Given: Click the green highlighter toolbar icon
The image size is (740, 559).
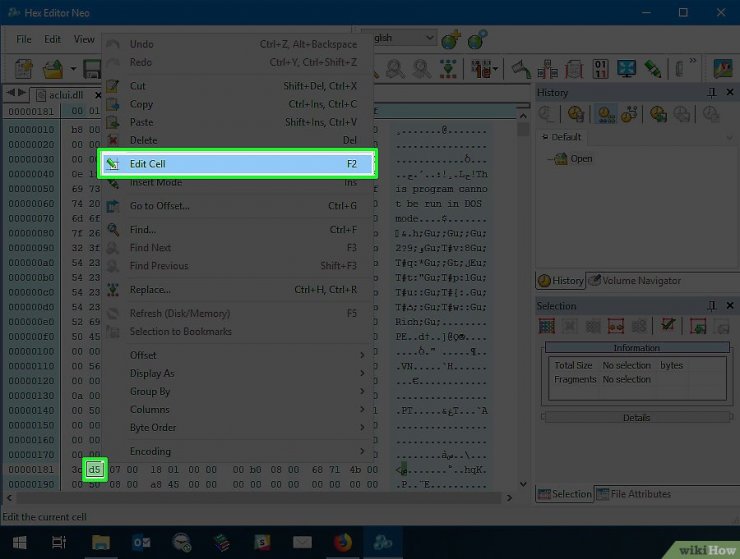Looking at the screenshot, I should click(x=652, y=69).
